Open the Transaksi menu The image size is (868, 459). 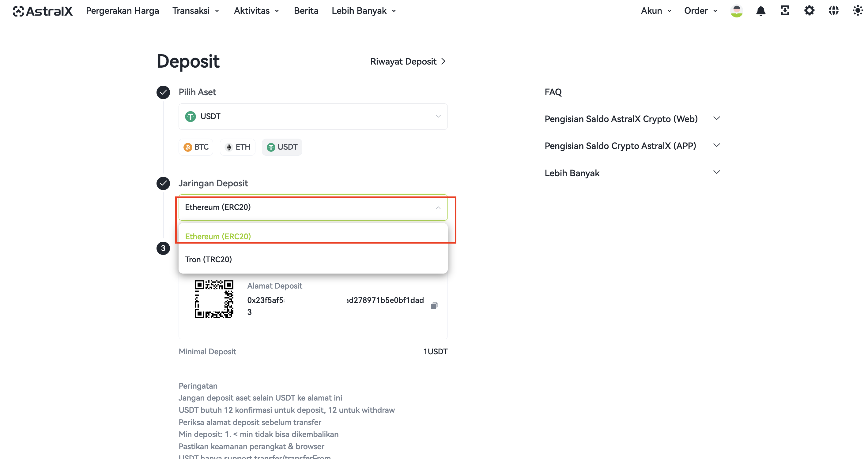196,11
